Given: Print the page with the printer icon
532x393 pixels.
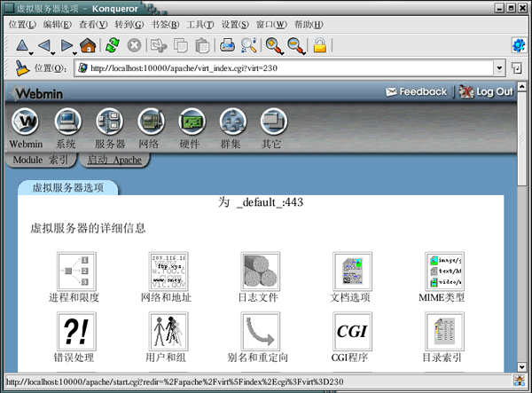Looking at the screenshot, I should pos(227,45).
